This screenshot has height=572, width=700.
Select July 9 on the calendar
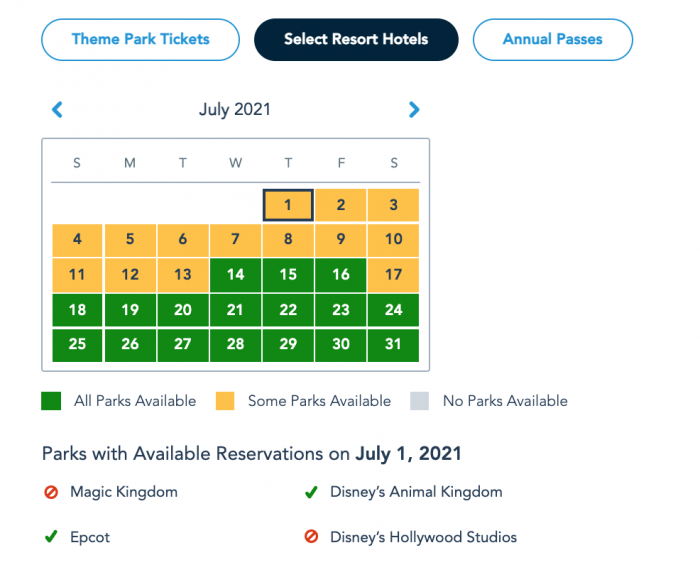coord(341,240)
